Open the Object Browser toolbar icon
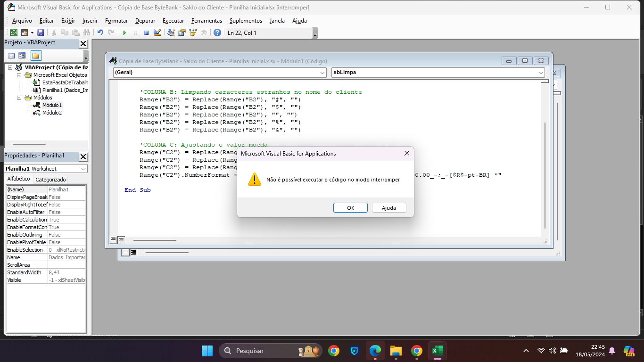 193,33
